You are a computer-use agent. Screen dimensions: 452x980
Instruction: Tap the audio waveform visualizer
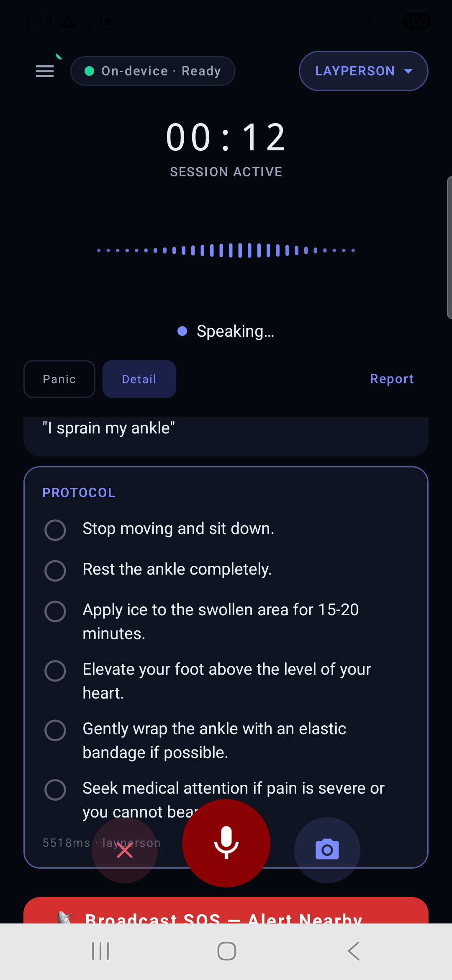[x=226, y=250]
